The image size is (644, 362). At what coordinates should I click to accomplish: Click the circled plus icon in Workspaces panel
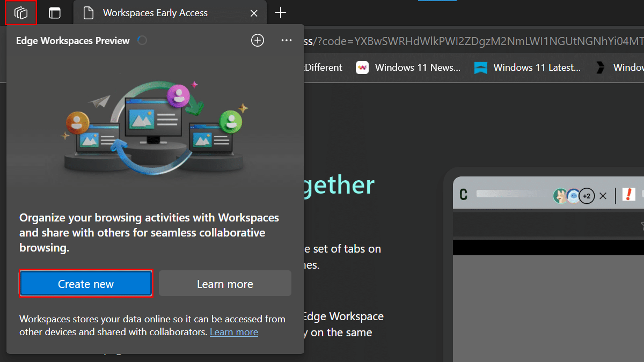click(x=258, y=40)
